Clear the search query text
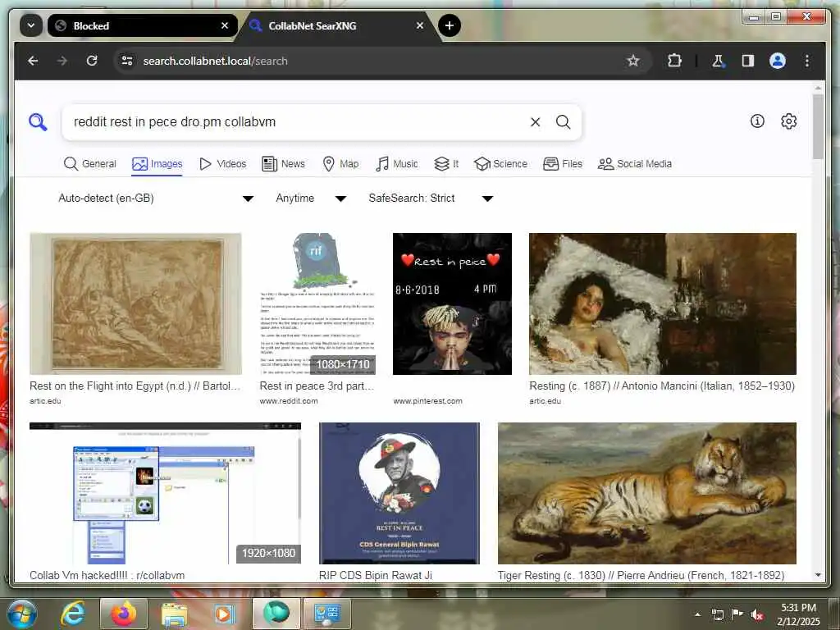Viewport: 840px width, 630px height. click(535, 122)
